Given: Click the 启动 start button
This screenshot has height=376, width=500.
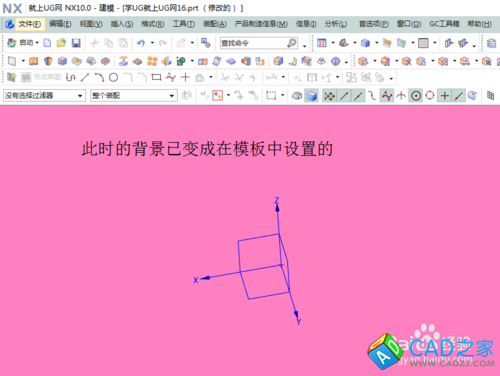Looking at the screenshot, I should [x=23, y=43].
